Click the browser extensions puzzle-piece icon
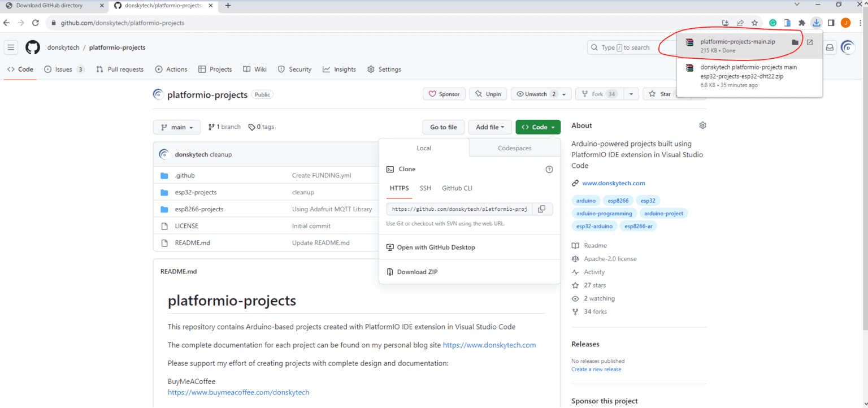The image size is (868, 408). 801,23
